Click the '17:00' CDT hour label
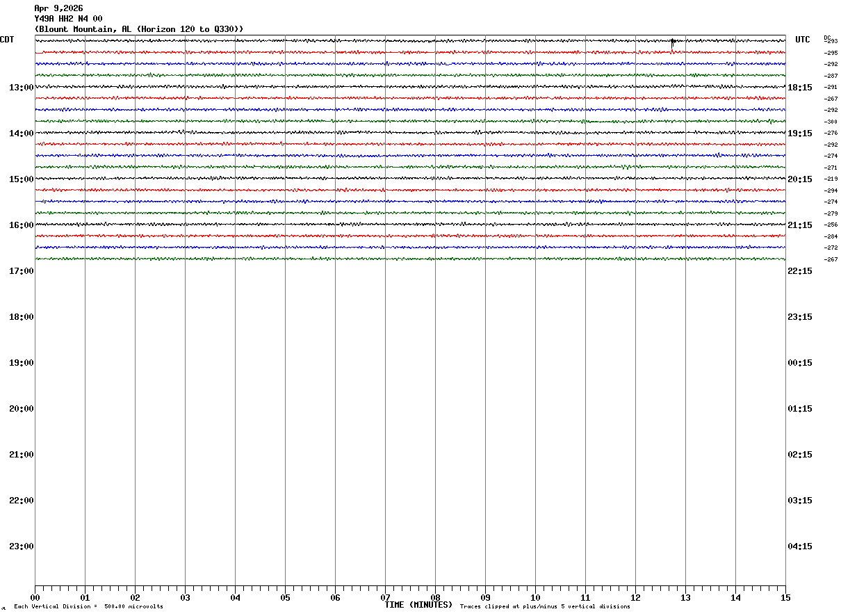Viewport: 841px width, 616px height. 22,270
